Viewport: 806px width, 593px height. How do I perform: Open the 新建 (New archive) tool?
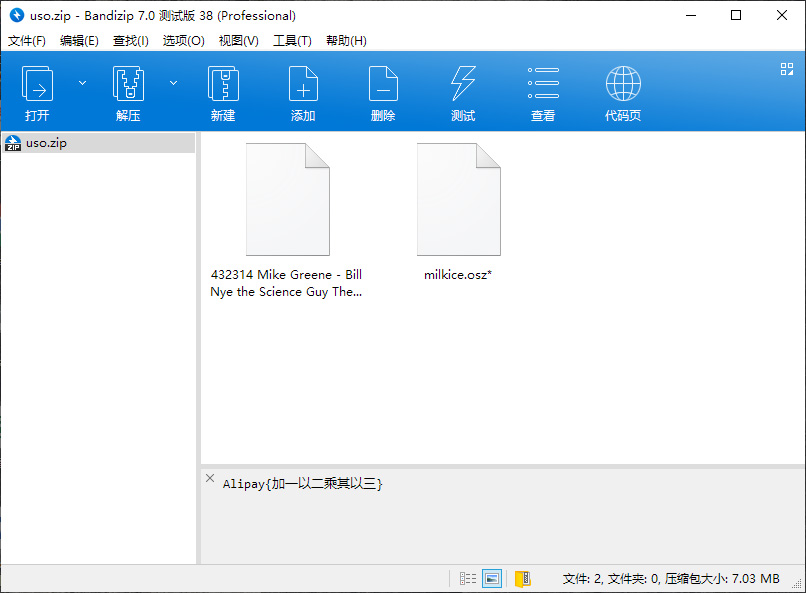(222, 90)
